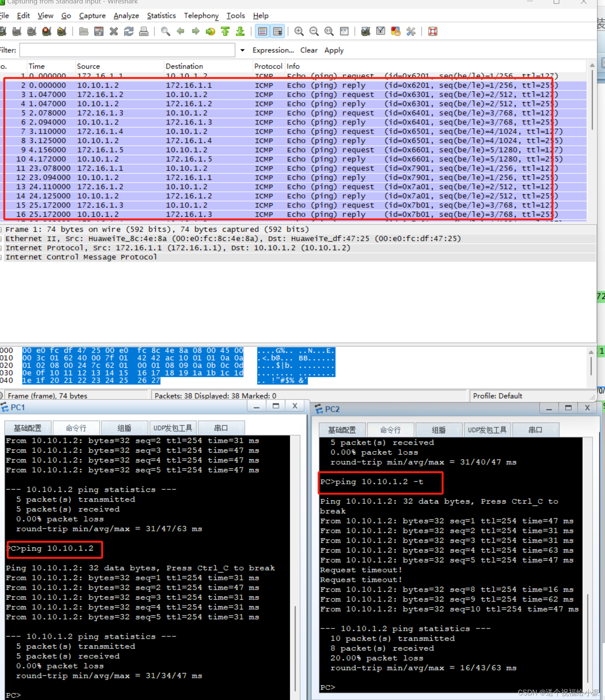Viewport: 605px width, 700px height.
Task: Zoom in on packet text
Action: click(x=299, y=32)
